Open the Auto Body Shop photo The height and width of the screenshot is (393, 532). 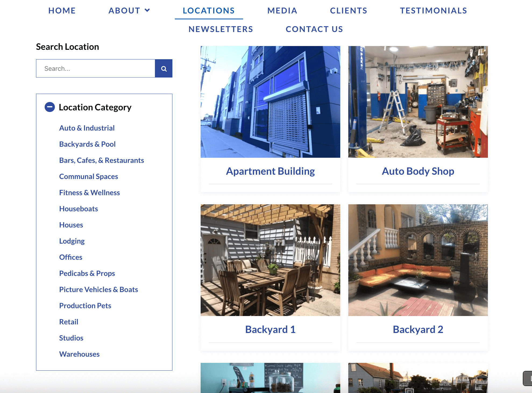click(418, 102)
